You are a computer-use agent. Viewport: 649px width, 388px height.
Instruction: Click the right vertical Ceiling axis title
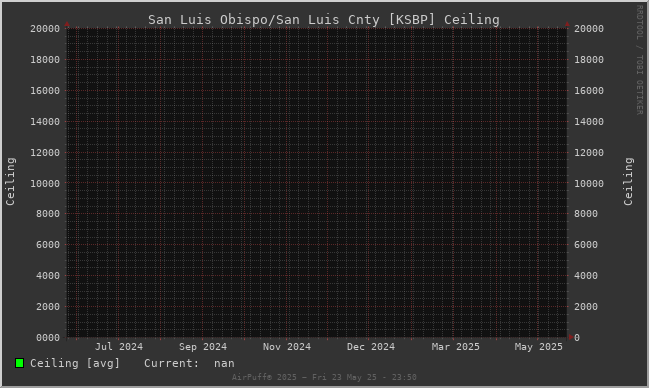coord(628,181)
